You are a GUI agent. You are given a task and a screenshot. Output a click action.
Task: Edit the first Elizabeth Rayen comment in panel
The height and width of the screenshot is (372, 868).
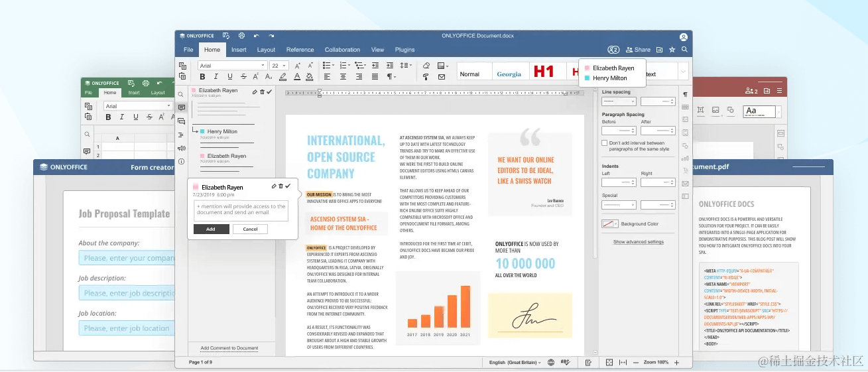(x=255, y=92)
